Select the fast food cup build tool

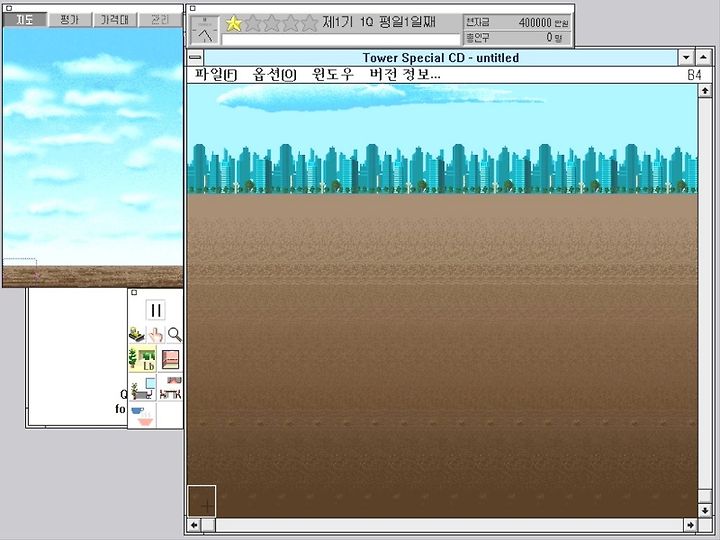[x=143, y=415]
